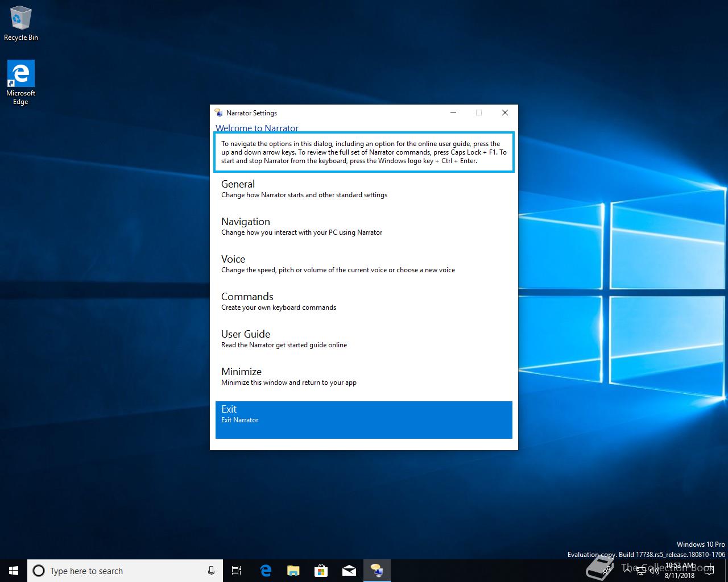Open the User Guide online link
The image size is (728, 582).
tap(363, 339)
